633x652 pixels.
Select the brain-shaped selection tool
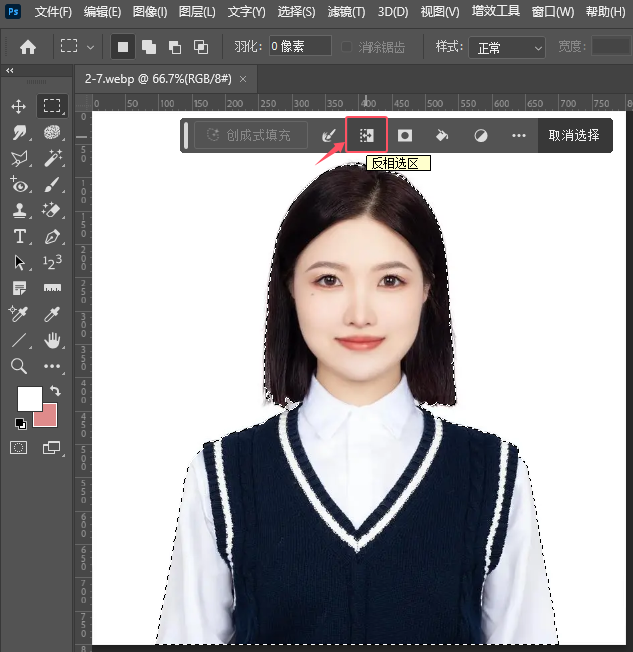52,133
